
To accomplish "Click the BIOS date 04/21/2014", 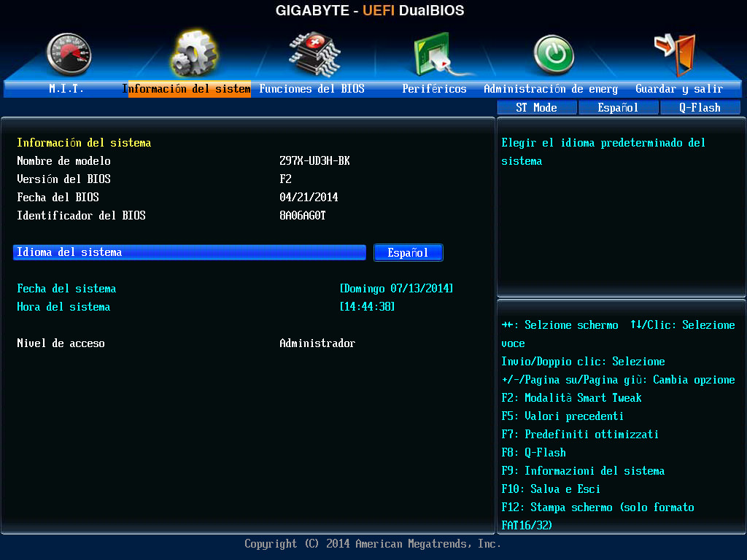I will click(x=309, y=197).
